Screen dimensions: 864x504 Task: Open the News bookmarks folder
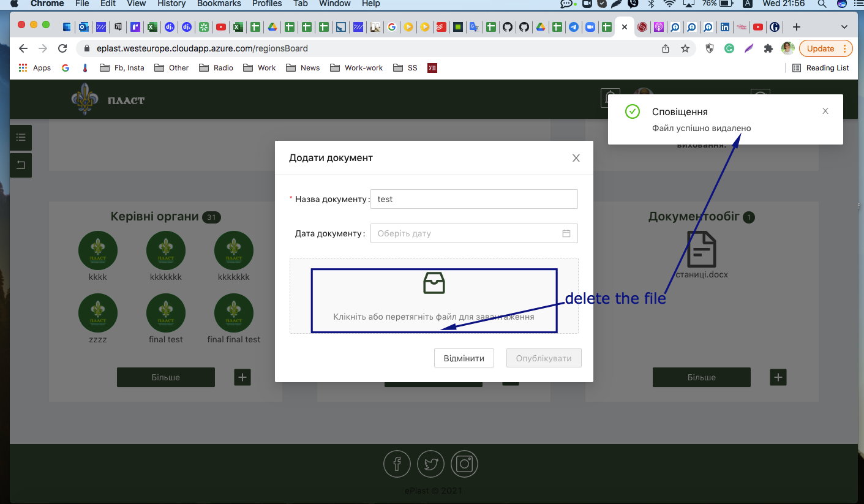pos(303,67)
